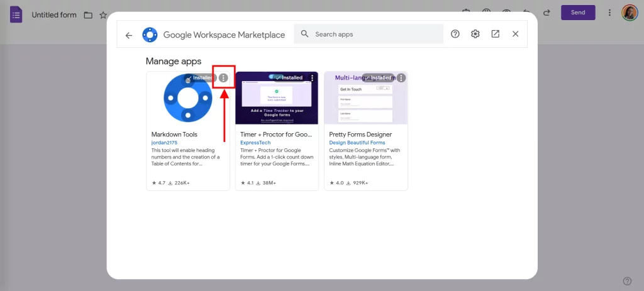Viewport: 644px width, 291px height.
Task: Open options menu for Markdown Tools card
Action: 223,77
